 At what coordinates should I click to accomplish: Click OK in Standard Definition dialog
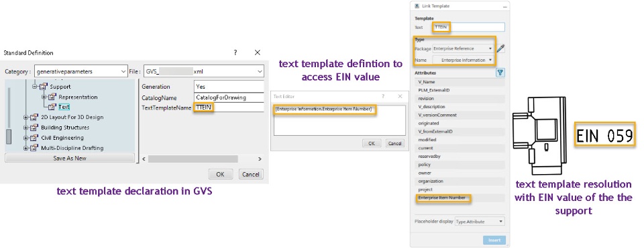pos(221,174)
